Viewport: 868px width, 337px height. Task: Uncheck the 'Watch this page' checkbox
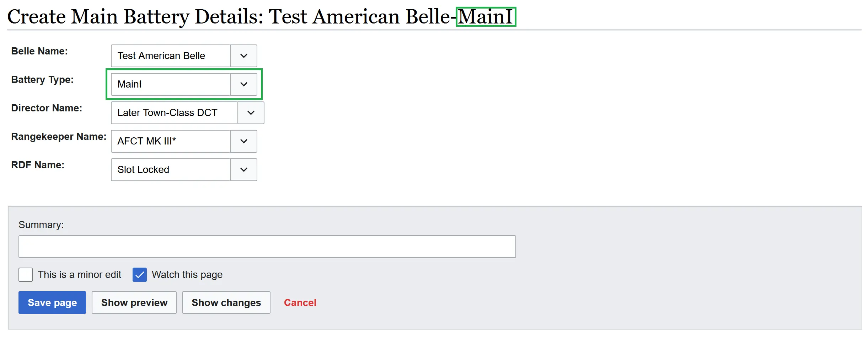tap(139, 275)
